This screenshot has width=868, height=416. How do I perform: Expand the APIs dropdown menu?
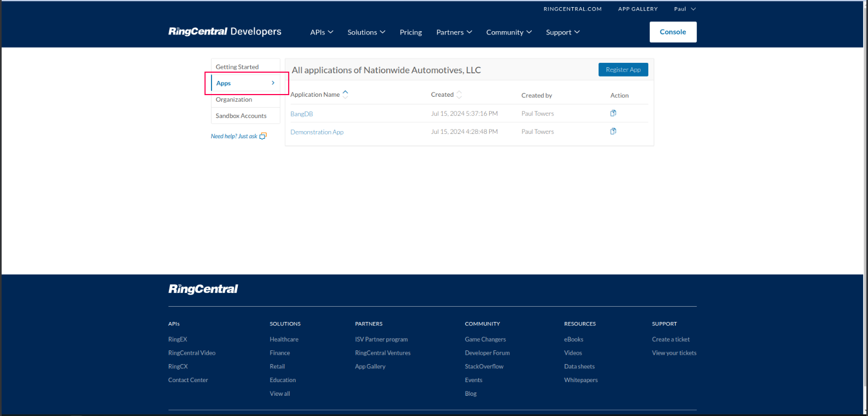click(321, 32)
